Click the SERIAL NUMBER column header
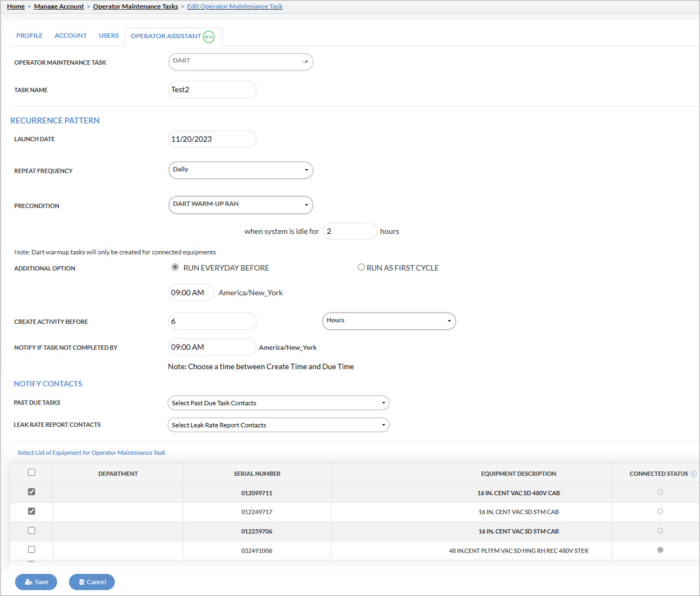The width and height of the screenshot is (700, 596). click(257, 474)
